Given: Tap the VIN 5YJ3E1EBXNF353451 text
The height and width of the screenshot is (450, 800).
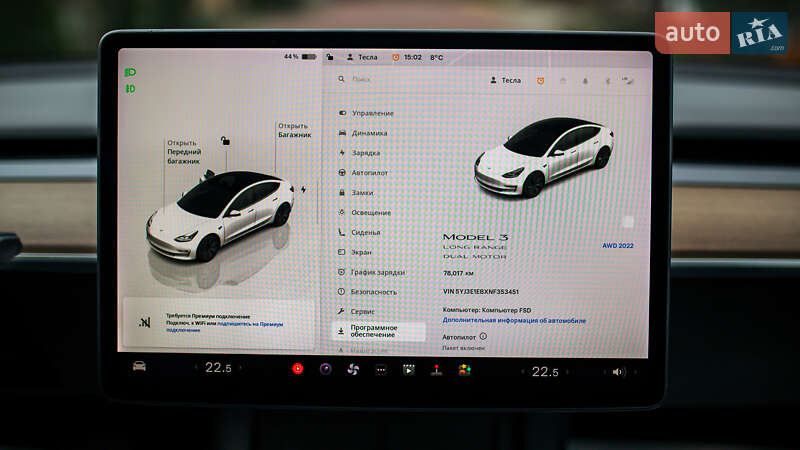Looking at the screenshot, I should click(x=481, y=292).
